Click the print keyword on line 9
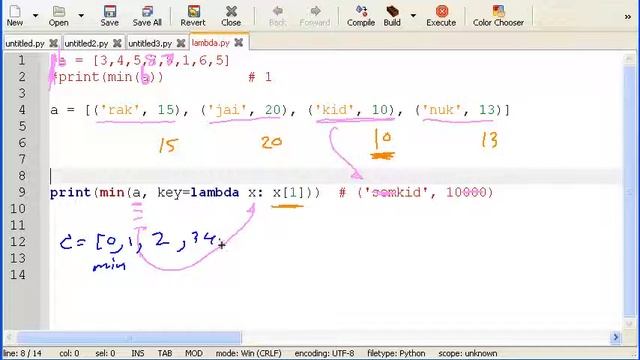Screen dimensions: 640x360 tap(72, 192)
